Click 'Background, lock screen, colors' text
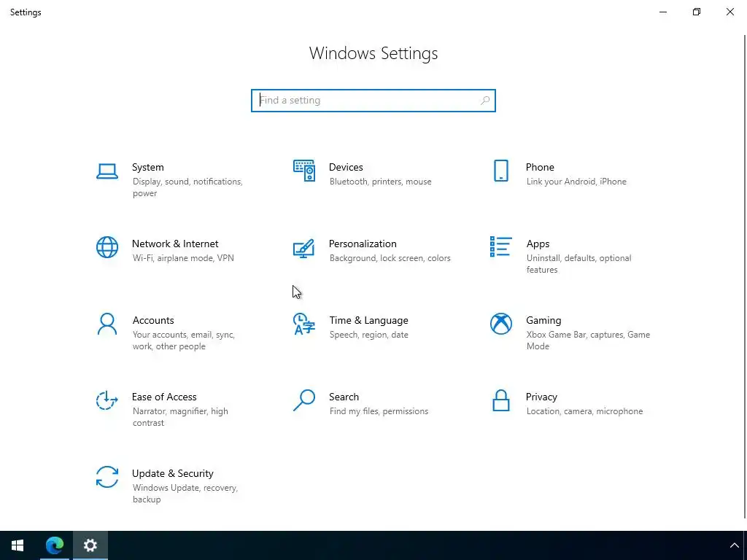Screen dimensions: 747x560 pos(390,258)
